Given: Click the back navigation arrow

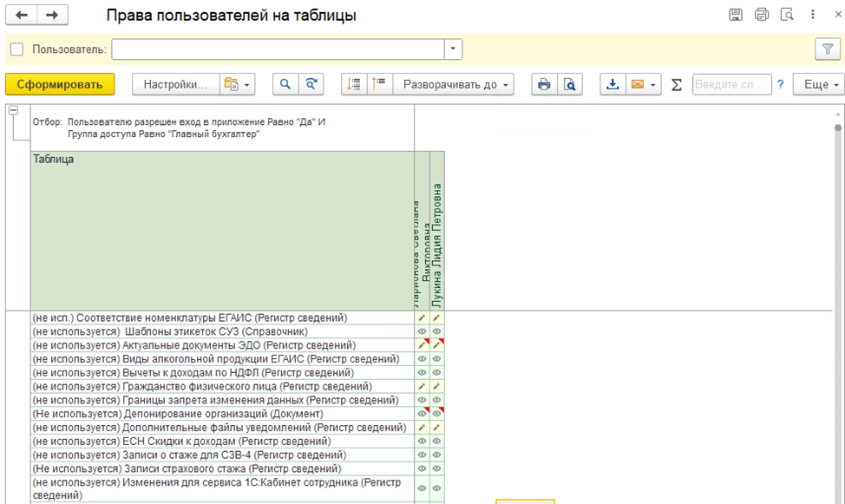Looking at the screenshot, I should (x=22, y=15).
